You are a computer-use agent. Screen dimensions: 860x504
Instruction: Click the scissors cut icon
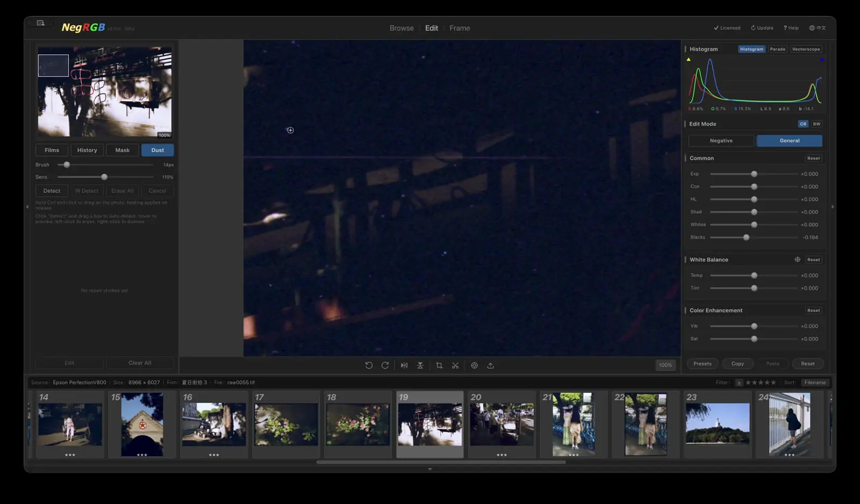point(455,365)
